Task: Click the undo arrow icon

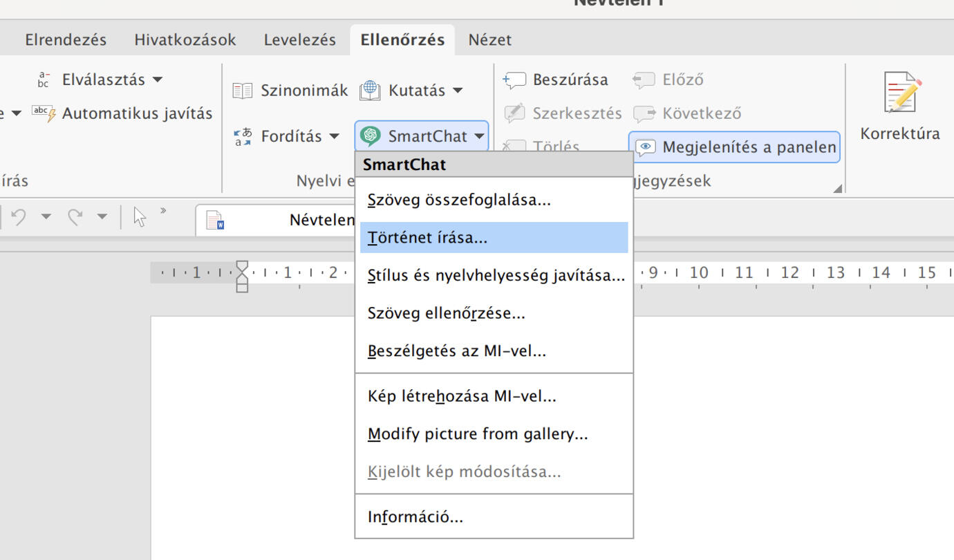Action: pyautogui.click(x=19, y=217)
